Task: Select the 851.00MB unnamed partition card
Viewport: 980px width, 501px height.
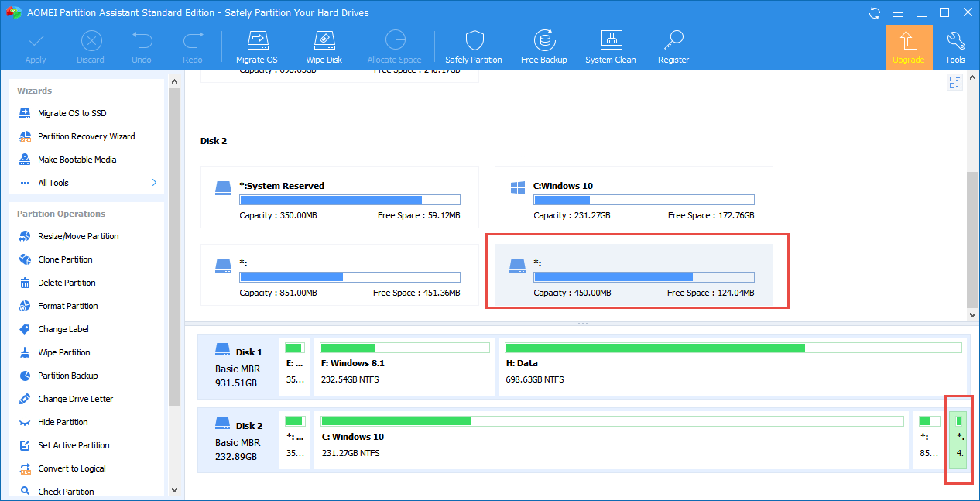Action: tap(340, 275)
